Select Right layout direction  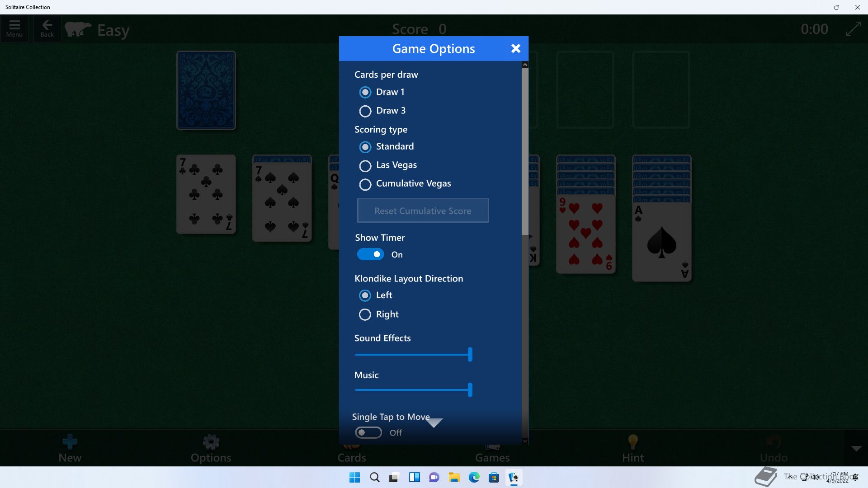click(365, 314)
